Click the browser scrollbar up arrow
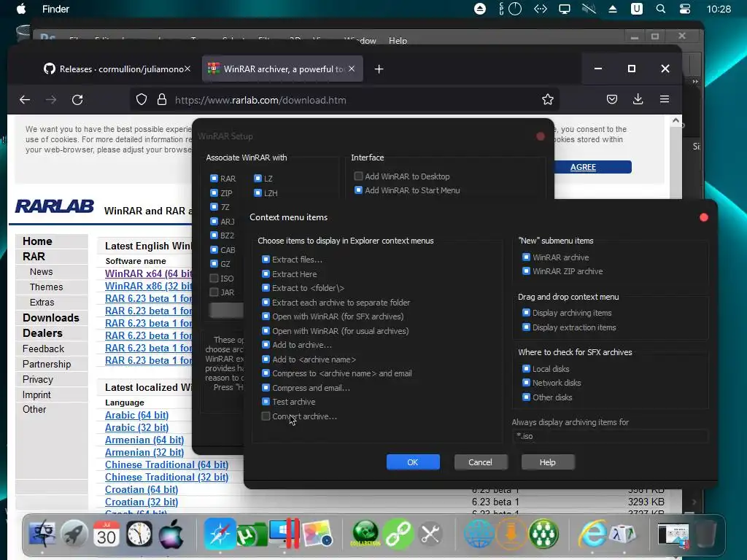The height and width of the screenshot is (560, 747). (676, 121)
